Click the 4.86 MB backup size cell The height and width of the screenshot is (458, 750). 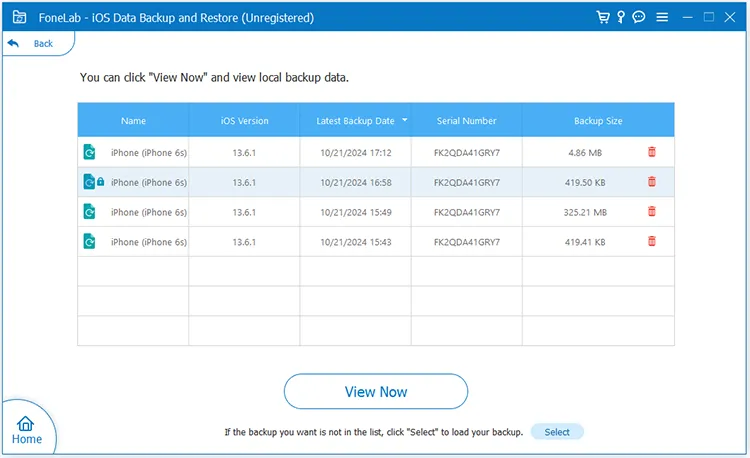(585, 153)
